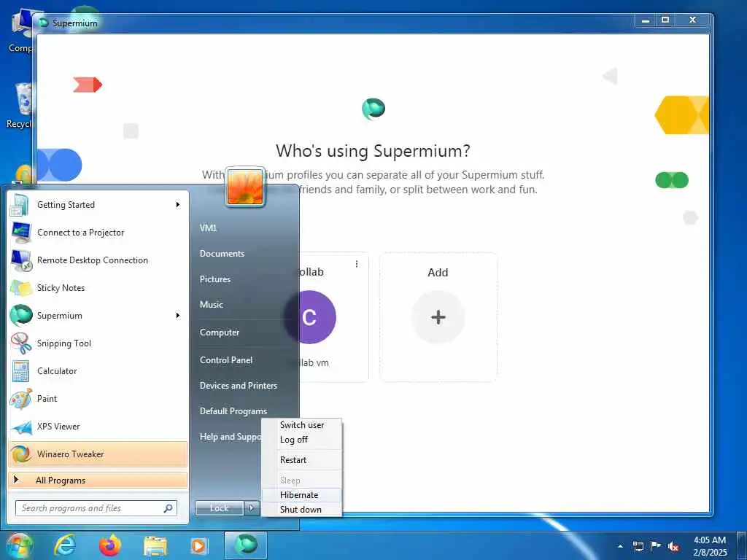Screen dimensions: 747x560
Task: Launch Remote Desktop Connection icon
Action: coord(20,260)
